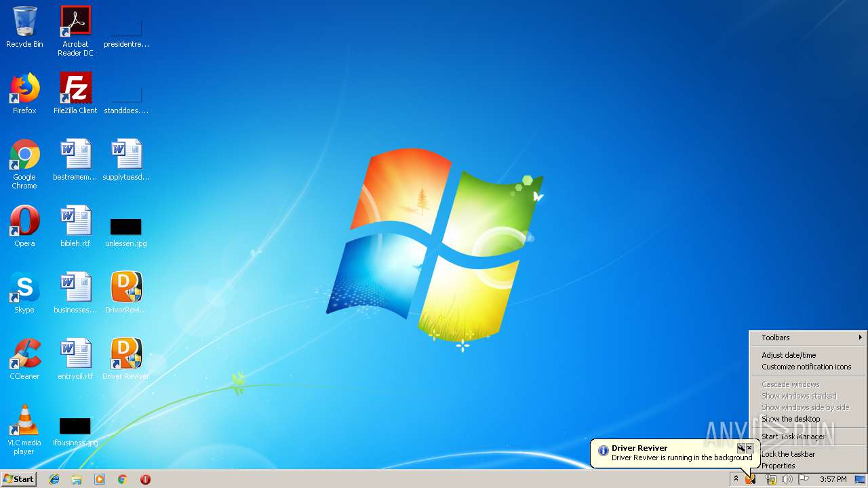868x488 pixels.
Task: Select the presidentre desktop file
Action: (x=126, y=34)
